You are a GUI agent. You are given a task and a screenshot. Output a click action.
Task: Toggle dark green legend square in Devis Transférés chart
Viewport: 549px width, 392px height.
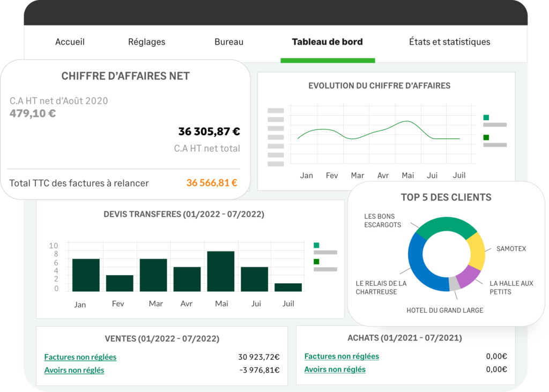coord(316,262)
